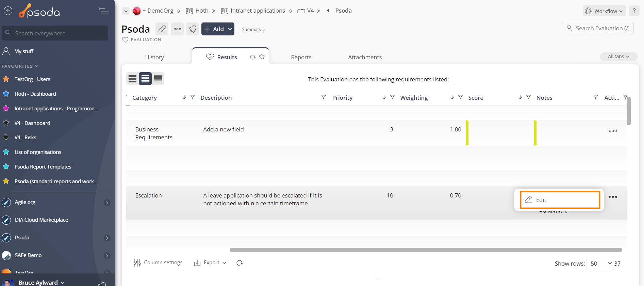This screenshot has height=286, width=644.
Task: Choose Edit from the context menu
Action: [560, 200]
